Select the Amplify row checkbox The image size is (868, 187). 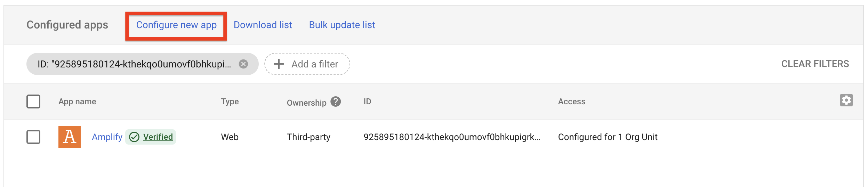pyautogui.click(x=33, y=137)
